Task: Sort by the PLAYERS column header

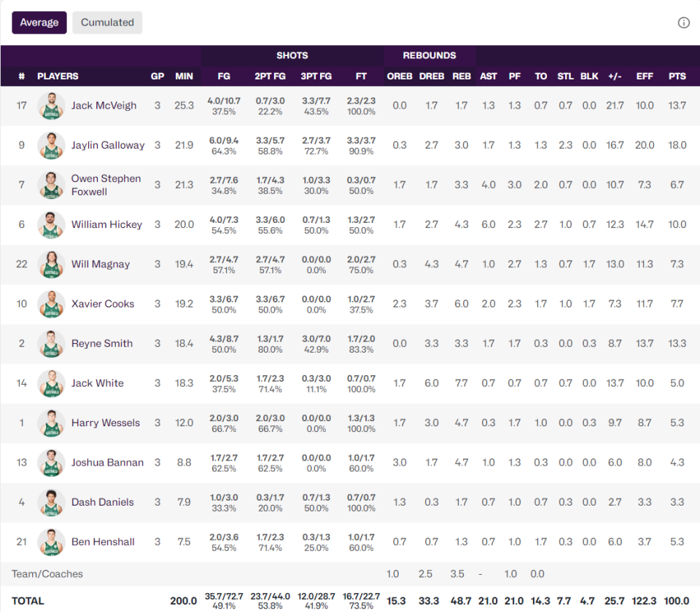Action: [x=58, y=76]
